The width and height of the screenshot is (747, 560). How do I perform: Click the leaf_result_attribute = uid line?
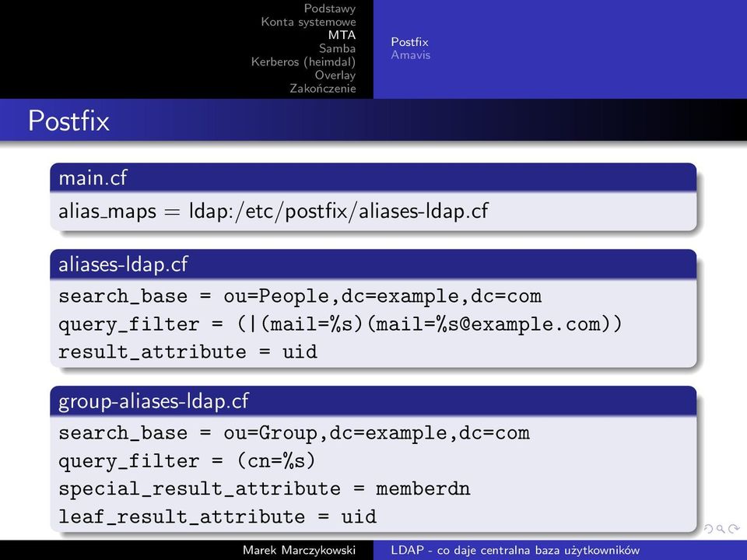(217, 517)
